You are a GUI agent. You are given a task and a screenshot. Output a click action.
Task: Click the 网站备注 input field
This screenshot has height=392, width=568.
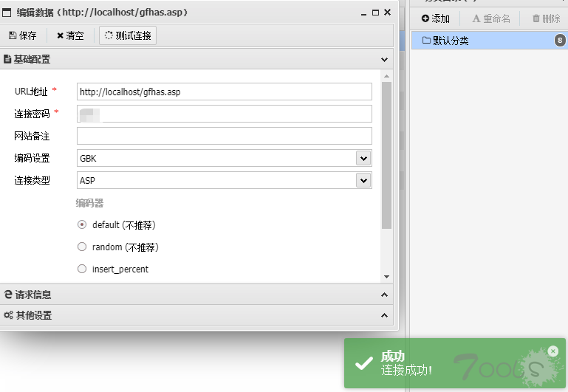(224, 136)
